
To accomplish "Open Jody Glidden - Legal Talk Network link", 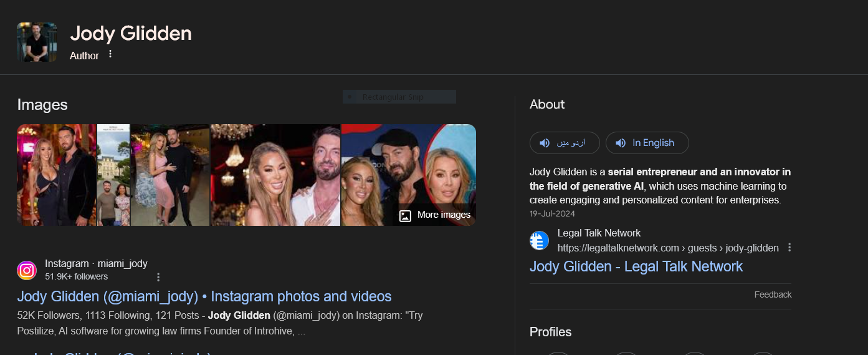I will tap(636, 266).
